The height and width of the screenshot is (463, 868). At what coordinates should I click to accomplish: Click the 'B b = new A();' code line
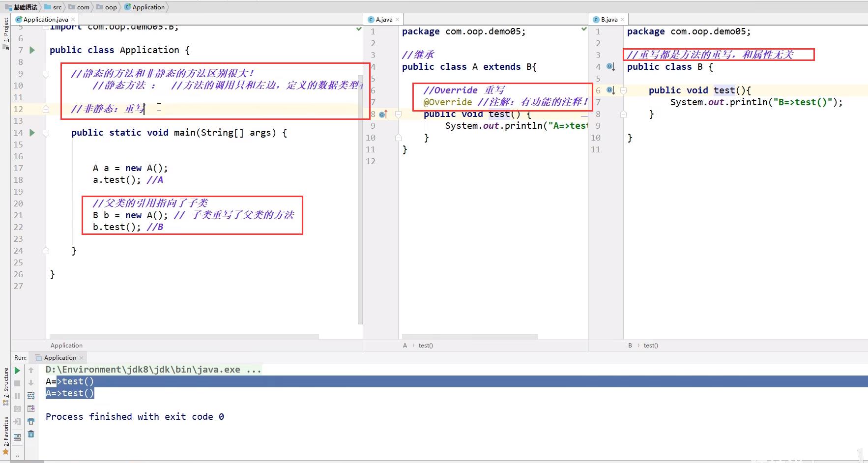coord(130,215)
